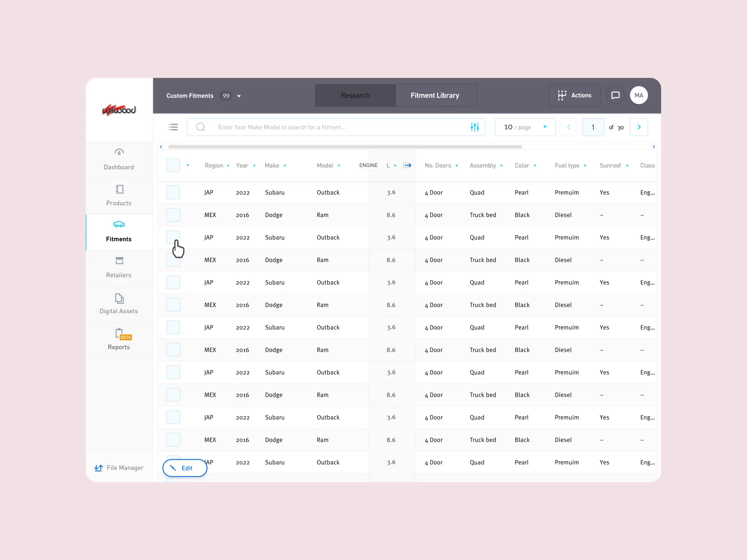Click the page number input box
Screen dimensions: 747x560
593,127
